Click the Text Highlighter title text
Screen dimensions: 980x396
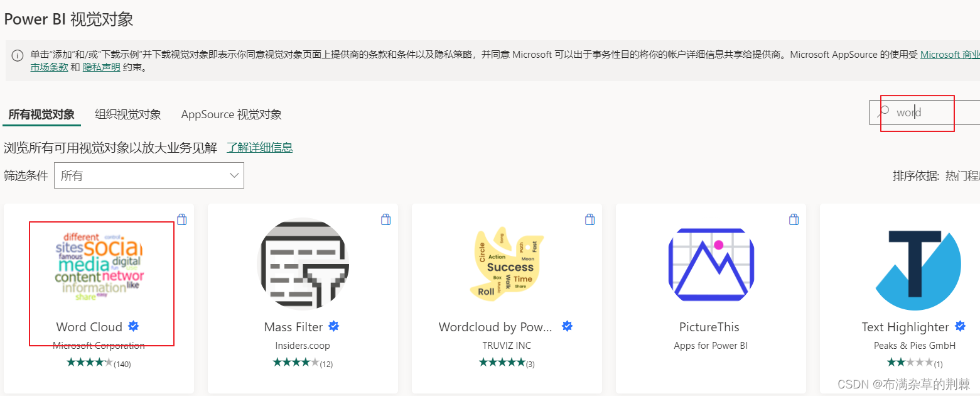pyautogui.click(x=905, y=327)
